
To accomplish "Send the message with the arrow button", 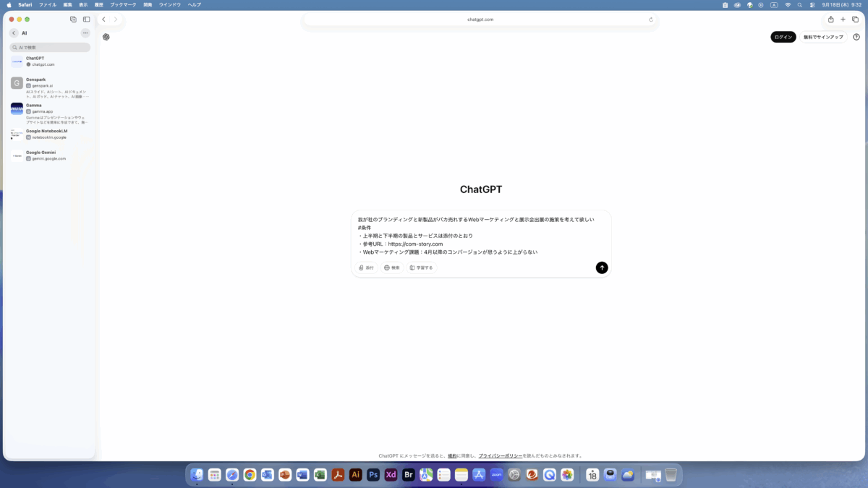I will tap(602, 267).
